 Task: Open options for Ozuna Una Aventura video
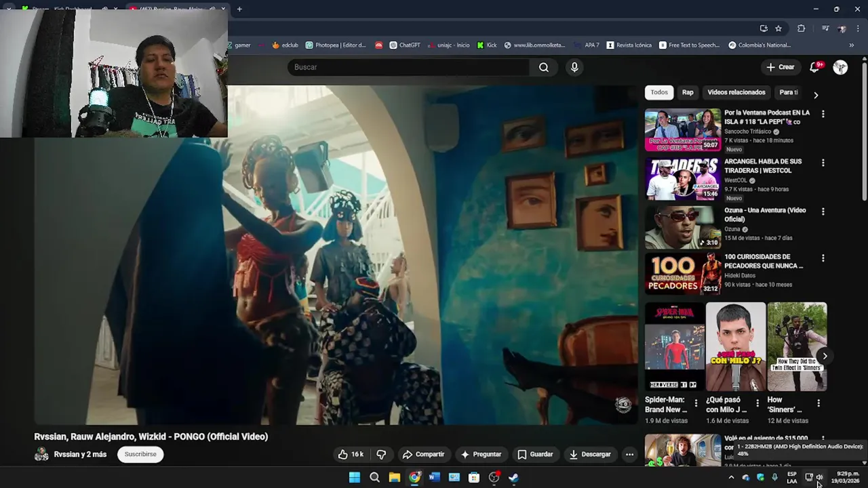823,211
